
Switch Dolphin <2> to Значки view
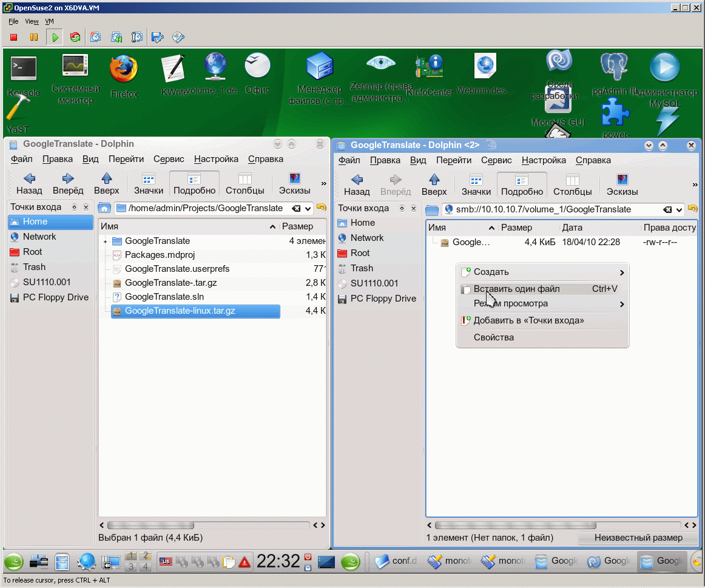(x=476, y=185)
